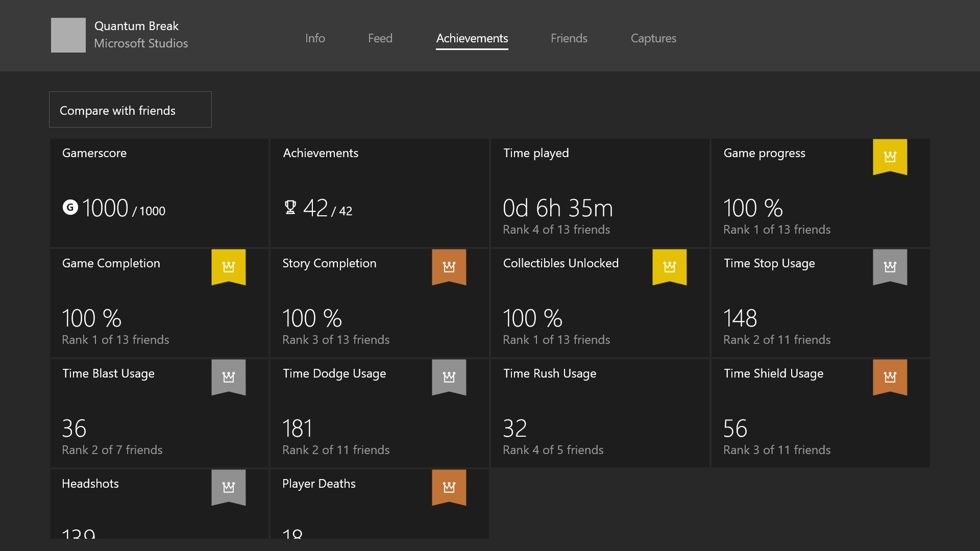Go to the Captures tab
This screenshot has height=551, width=980.
coord(653,38)
